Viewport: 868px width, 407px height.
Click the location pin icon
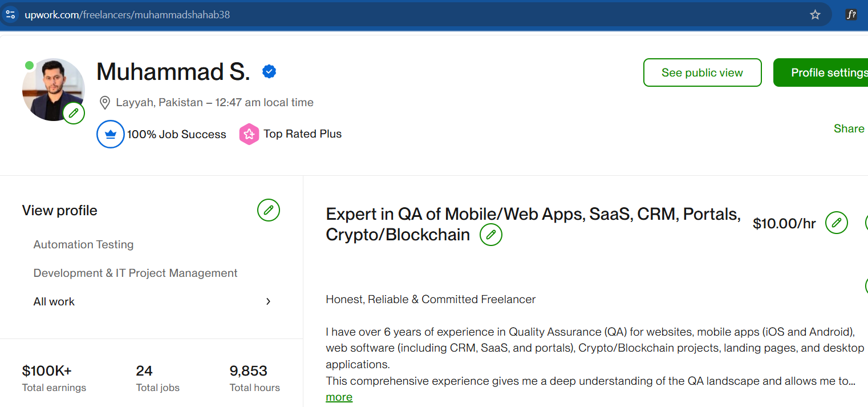105,103
